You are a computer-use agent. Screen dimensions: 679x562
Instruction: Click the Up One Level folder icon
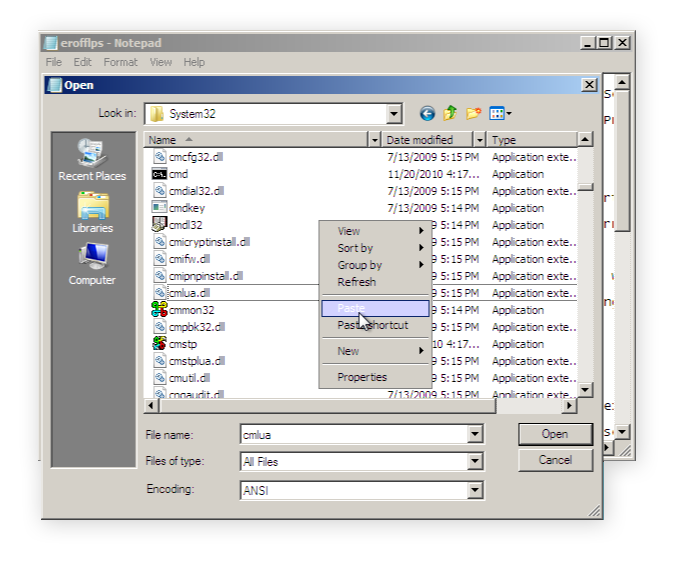click(x=450, y=114)
